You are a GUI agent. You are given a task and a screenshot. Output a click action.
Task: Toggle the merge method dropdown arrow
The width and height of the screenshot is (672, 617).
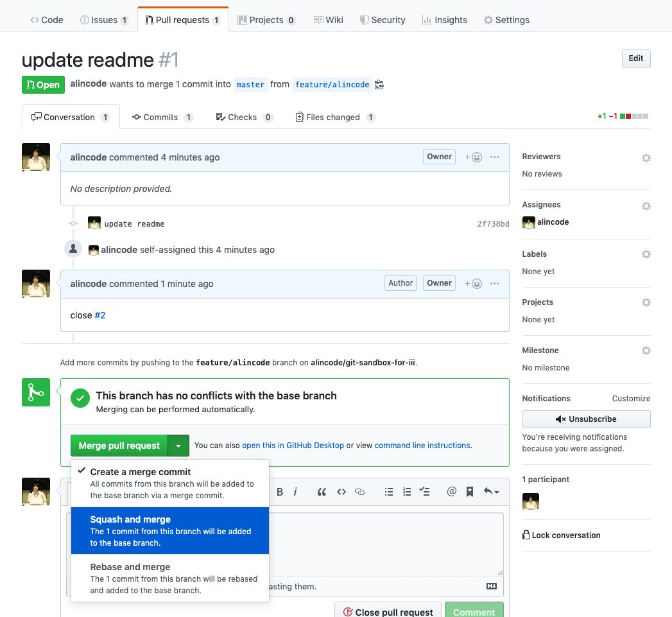[178, 446]
